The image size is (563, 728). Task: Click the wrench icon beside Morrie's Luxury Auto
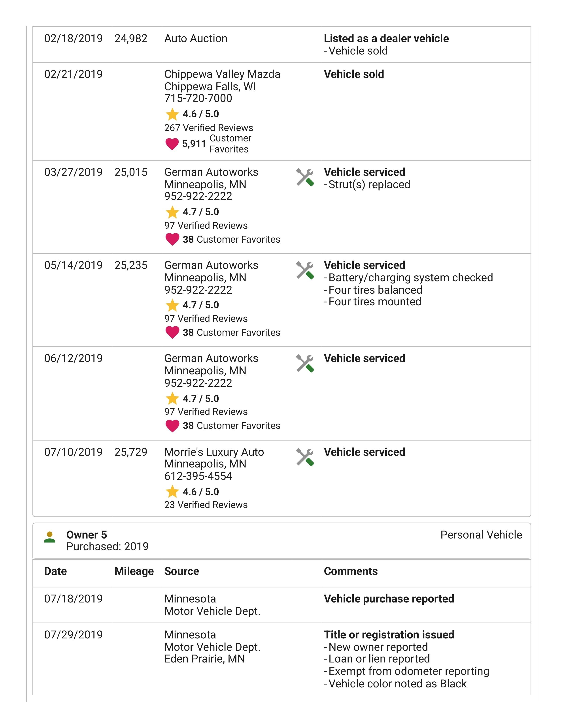tap(305, 457)
